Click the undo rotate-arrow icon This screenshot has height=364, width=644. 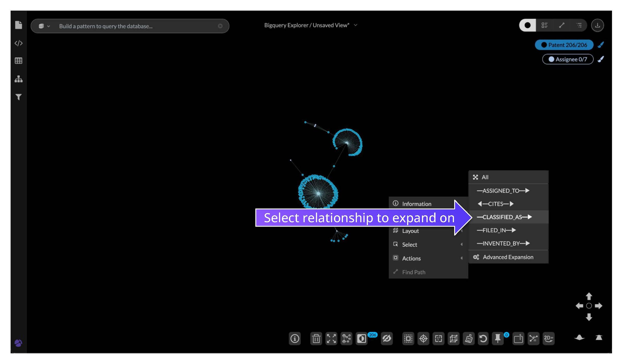pyautogui.click(x=483, y=338)
